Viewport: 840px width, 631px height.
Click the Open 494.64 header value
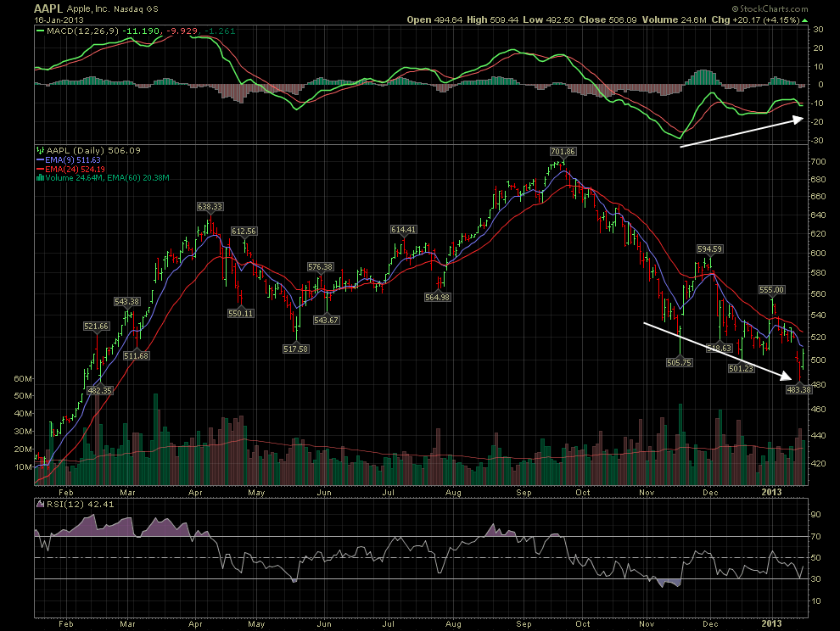(x=434, y=20)
